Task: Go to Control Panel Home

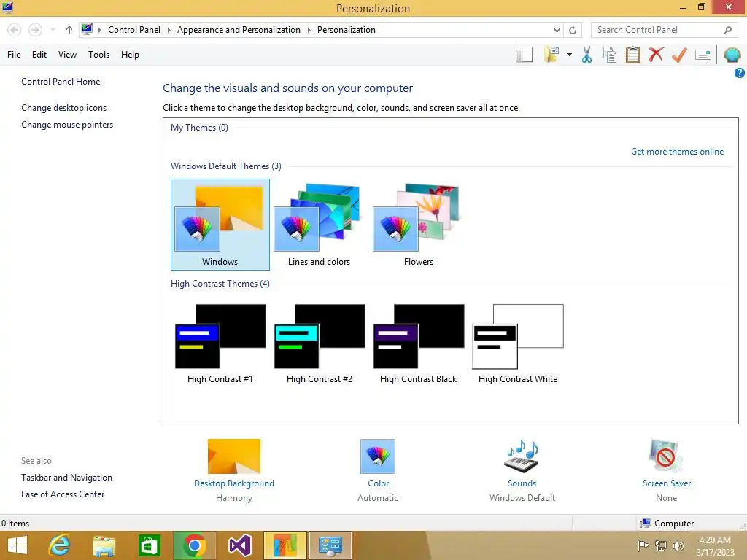Action: (x=61, y=82)
